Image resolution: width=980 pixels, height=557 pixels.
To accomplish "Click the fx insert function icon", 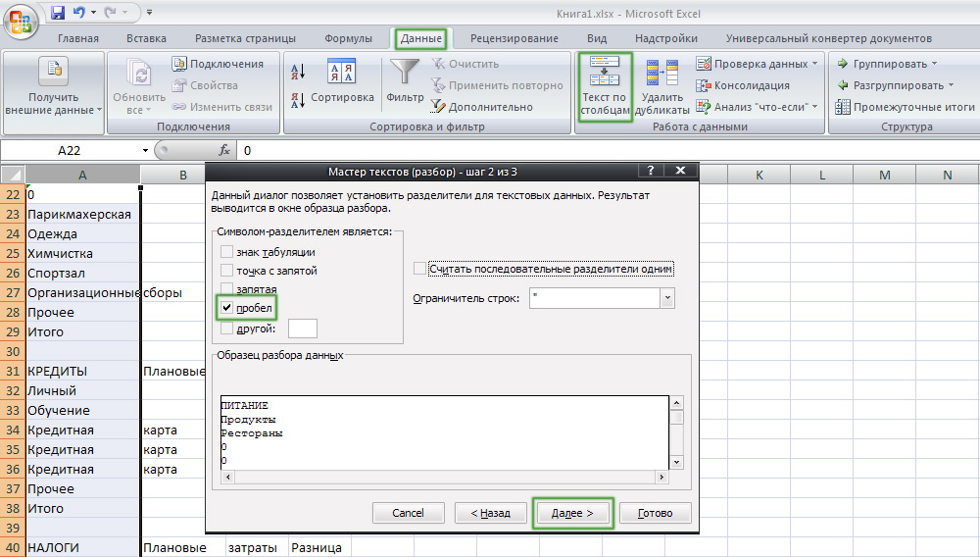I will [224, 151].
